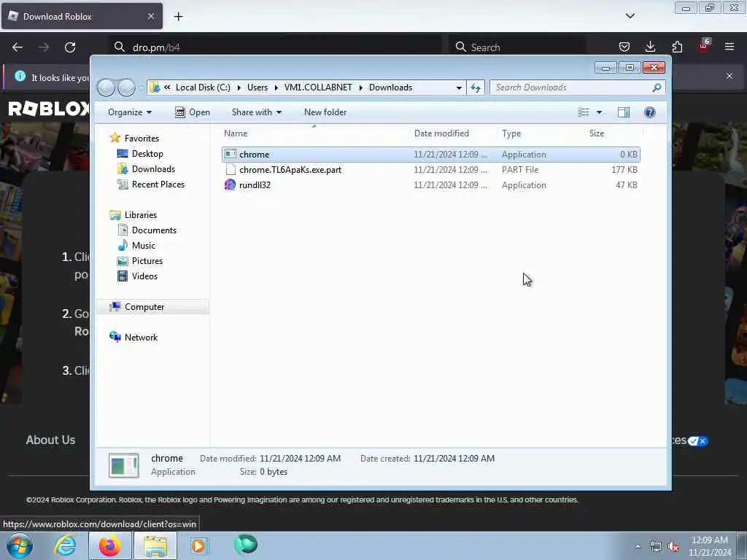Dismiss the Firefox notification bar

coord(729,76)
